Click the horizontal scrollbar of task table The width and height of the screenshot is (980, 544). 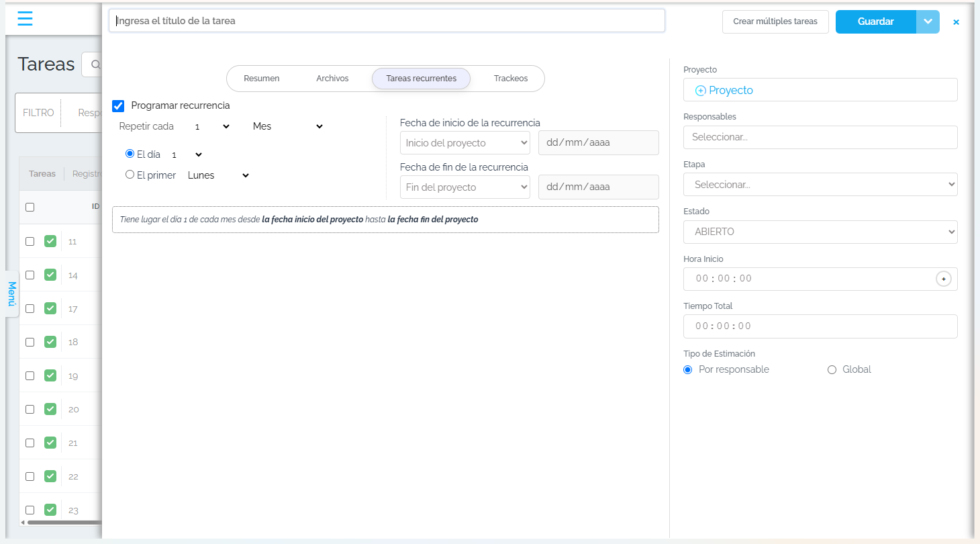coord(64,522)
